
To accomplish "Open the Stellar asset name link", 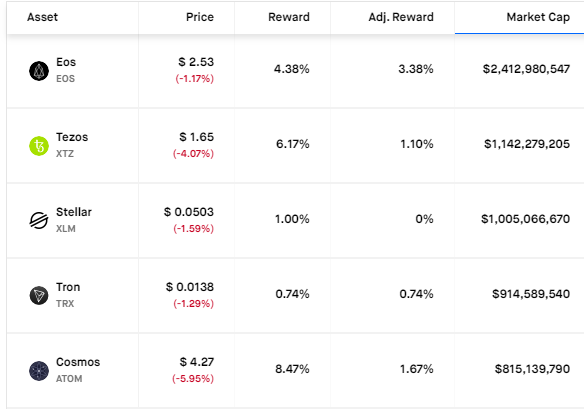I will tap(74, 212).
